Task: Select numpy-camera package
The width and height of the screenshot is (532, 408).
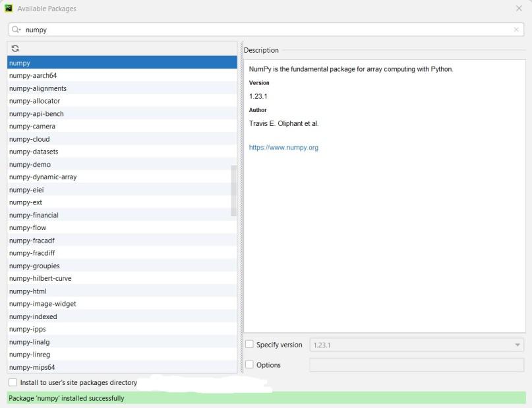Action: [x=122, y=126]
